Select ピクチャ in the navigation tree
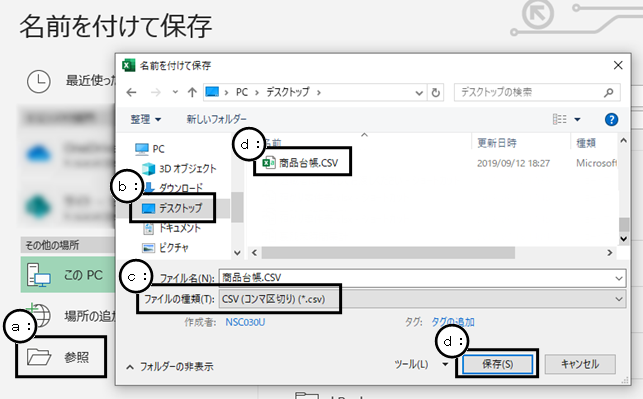 click(x=165, y=248)
